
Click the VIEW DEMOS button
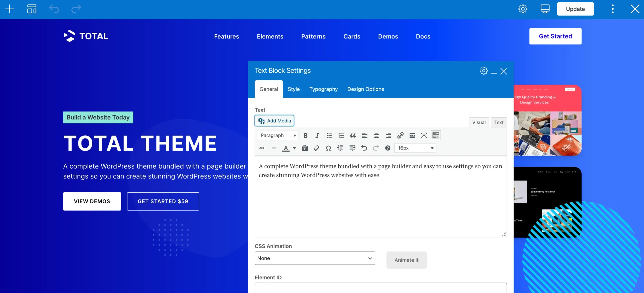point(92,201)
